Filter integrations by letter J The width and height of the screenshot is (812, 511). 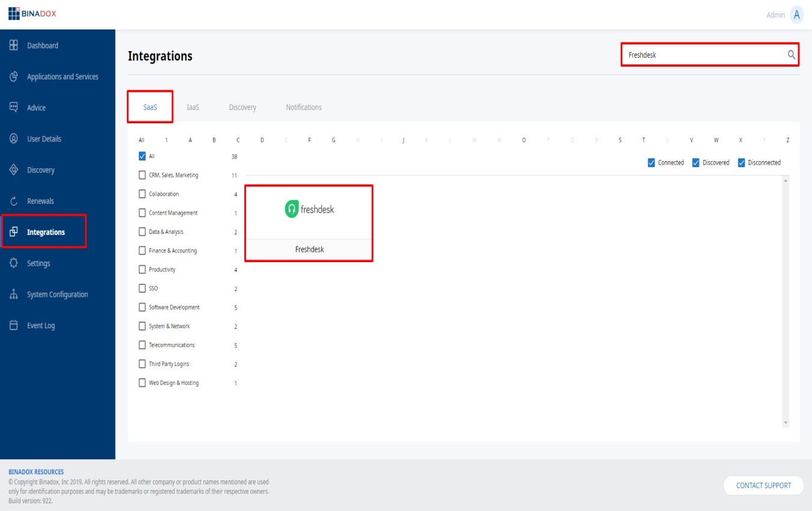coord(404,140)
